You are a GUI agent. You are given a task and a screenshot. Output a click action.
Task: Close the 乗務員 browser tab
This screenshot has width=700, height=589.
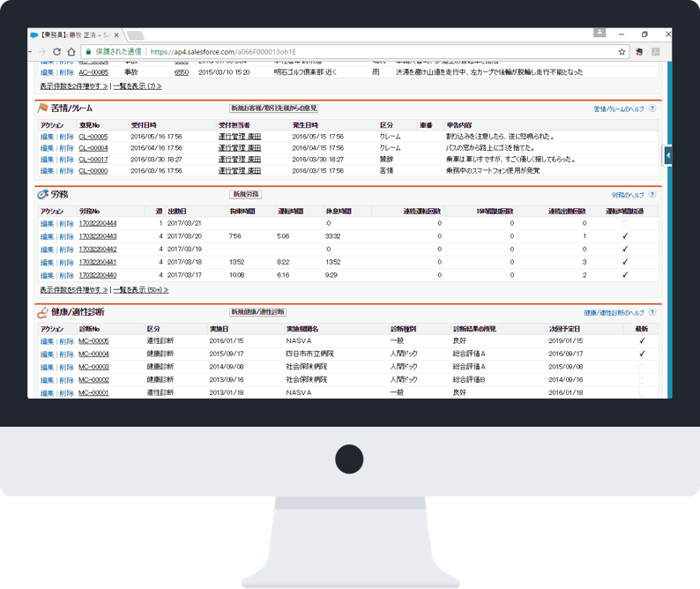[x=116, y=35]
